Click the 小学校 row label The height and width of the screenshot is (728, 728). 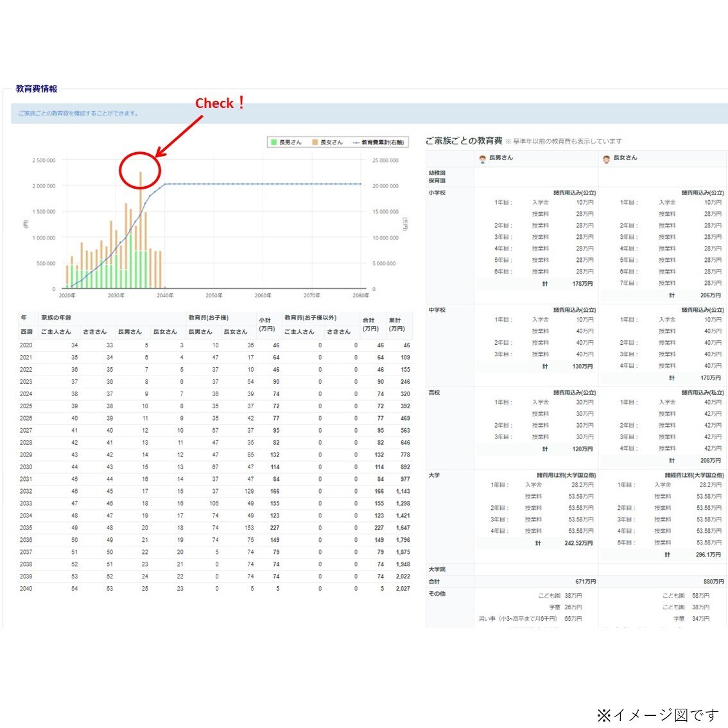(x=437, y=192)
